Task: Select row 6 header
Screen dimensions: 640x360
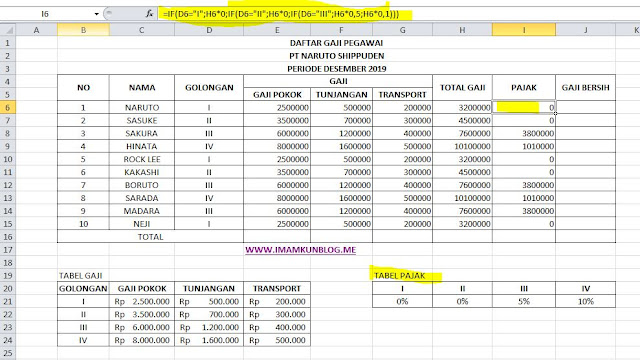Action: 8,107
